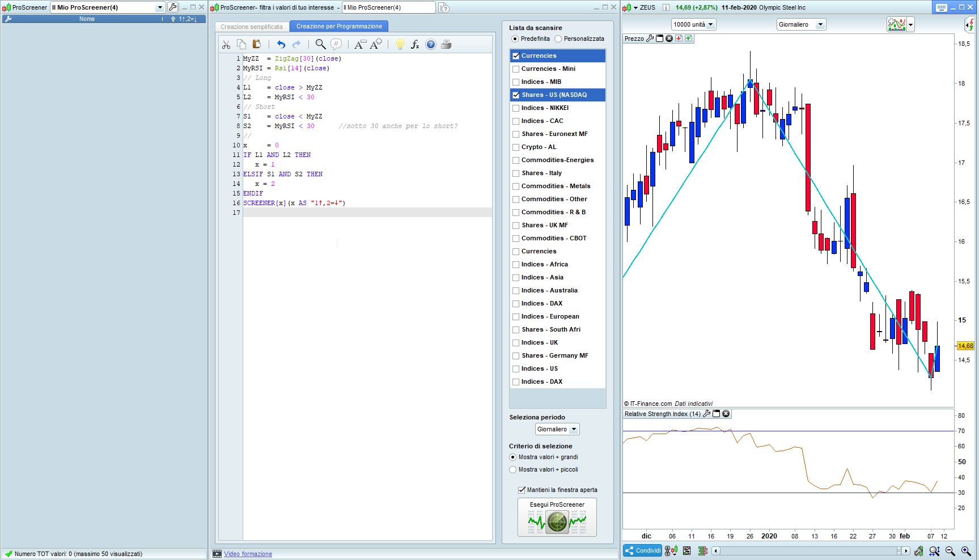Open the magnifier search tool in editor

[x=320, y=44]
